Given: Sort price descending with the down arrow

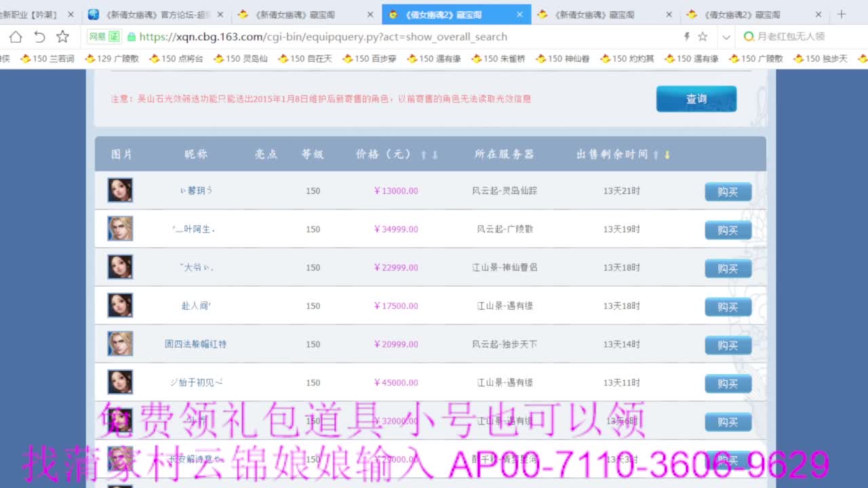Looking at the screenshot, I should [x=434, y=154].
